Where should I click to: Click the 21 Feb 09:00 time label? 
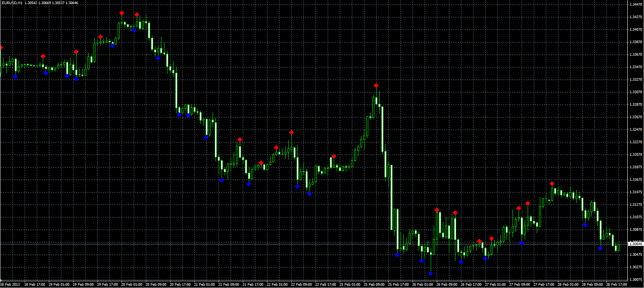pyautogui.click(x=228, y=285)
